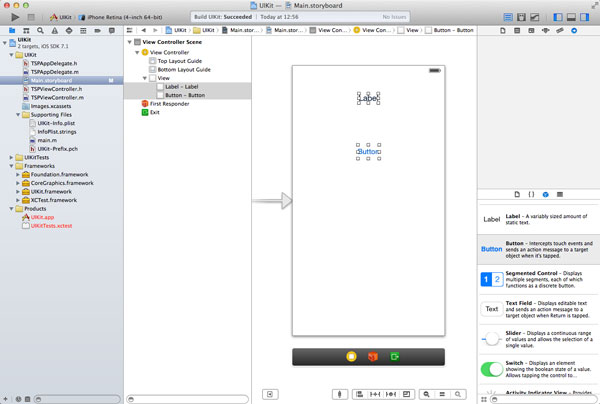Toggle the document outline visibility
The height and width of the screenshot is (404, 600).
pyautogui.click(x=270, y=394)
